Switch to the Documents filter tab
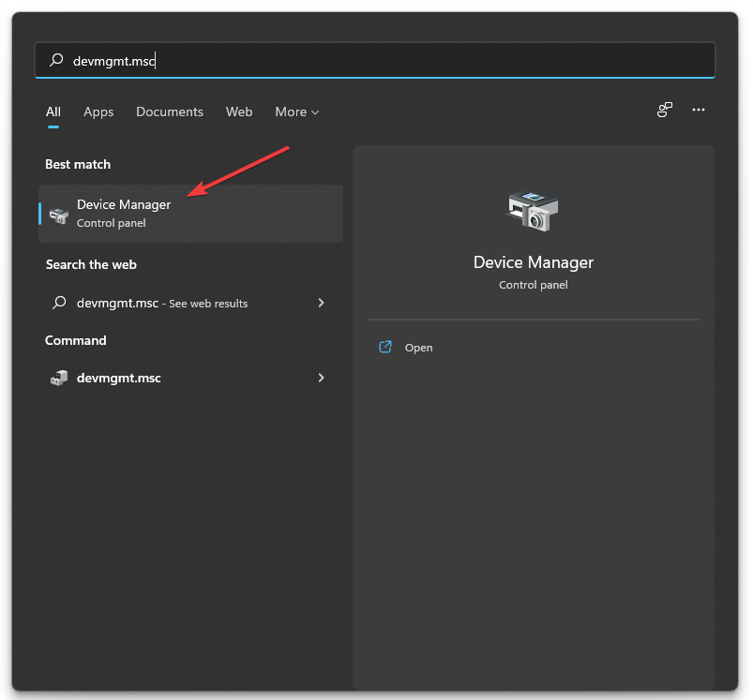Screen dimensions: 753x700 [169, 112]
